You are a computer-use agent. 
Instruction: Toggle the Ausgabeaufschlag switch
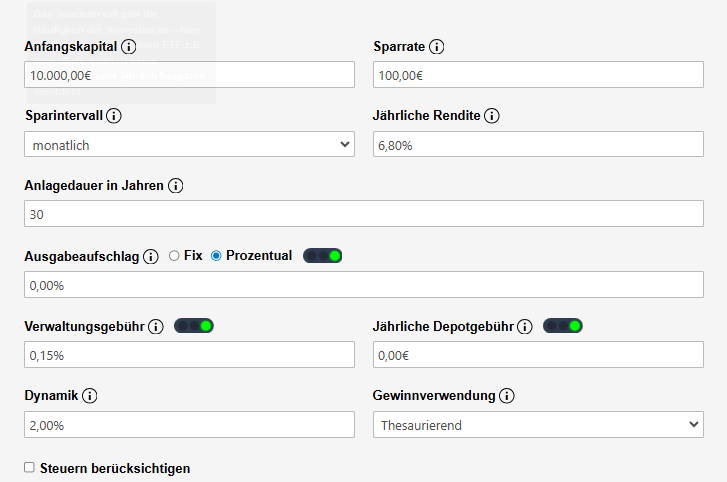click(x=323, y=256)
